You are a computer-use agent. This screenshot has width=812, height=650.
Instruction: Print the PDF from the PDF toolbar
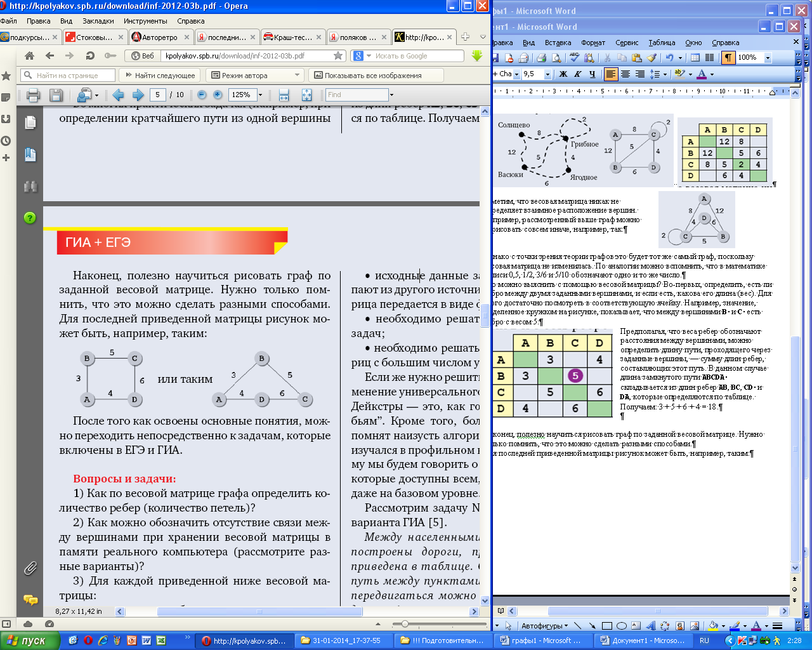click(34, 95)
